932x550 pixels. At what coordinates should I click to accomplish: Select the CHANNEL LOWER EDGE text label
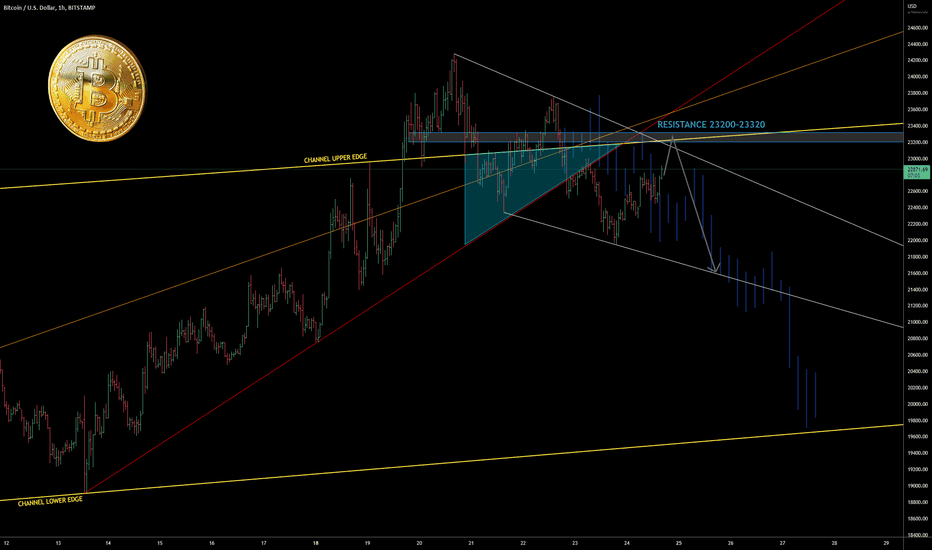(x=51, y=502)
